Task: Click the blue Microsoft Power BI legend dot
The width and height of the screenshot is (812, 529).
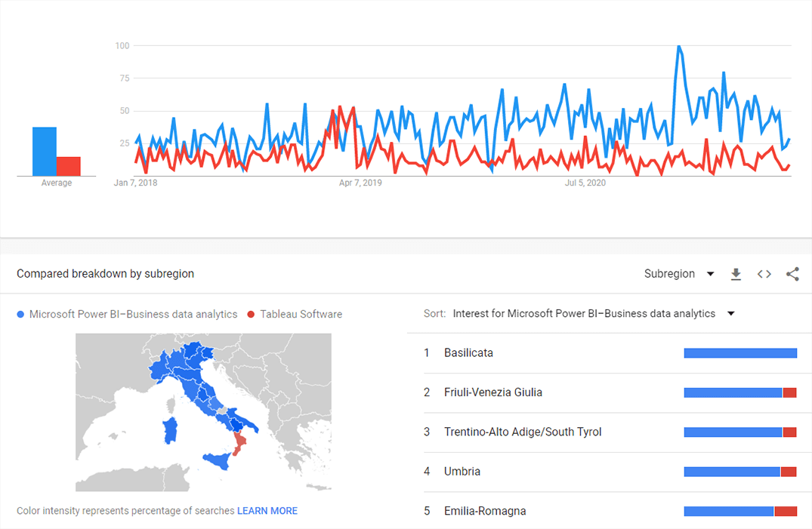Action: [x=21, y=315]
